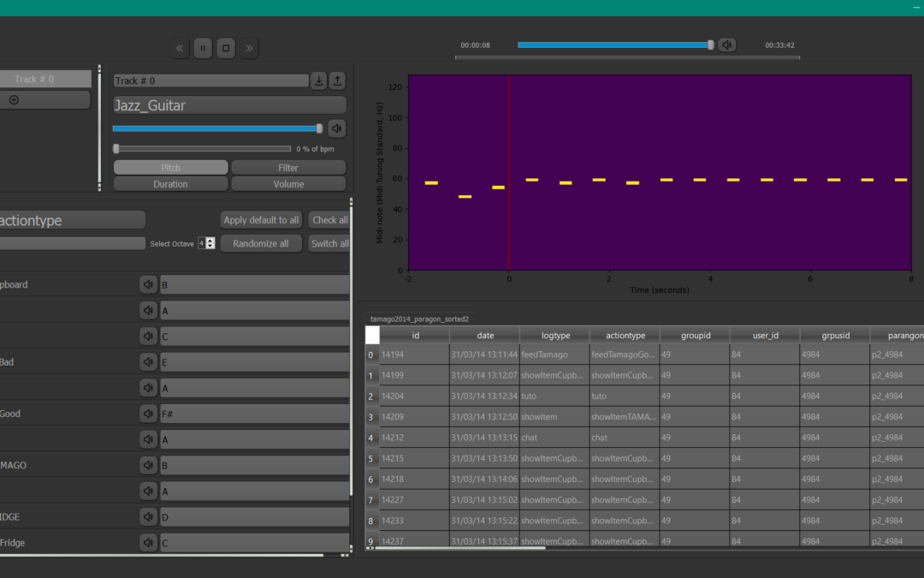The width and height of the screenshot is (924, 578).
Task: Click the Randomize all button
Action: tap(261, 243)
